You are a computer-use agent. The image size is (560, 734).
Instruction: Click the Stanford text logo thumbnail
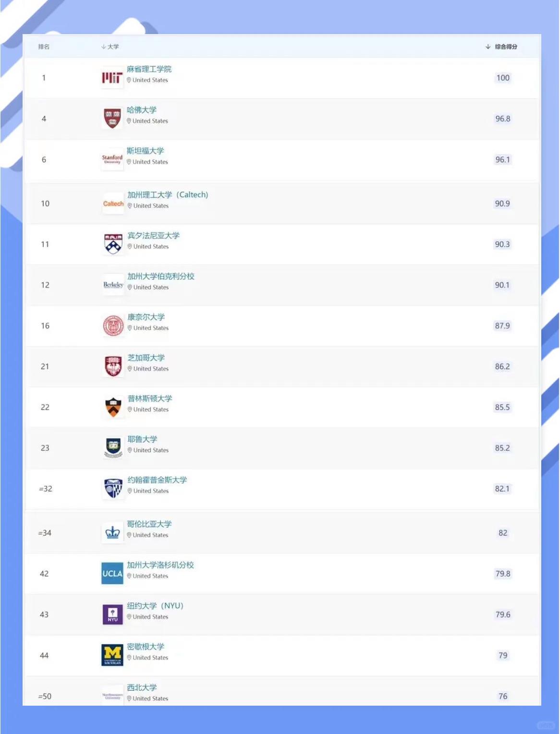(112, 159)
